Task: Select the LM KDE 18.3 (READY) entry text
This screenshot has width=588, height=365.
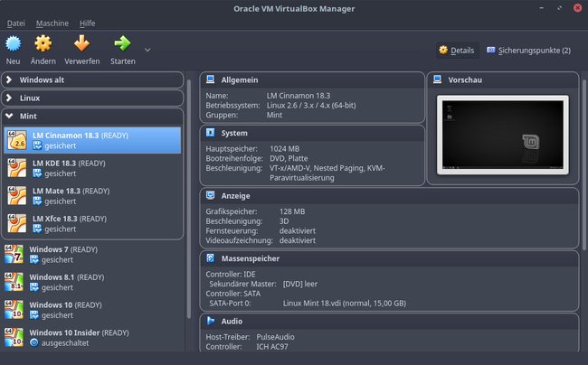Action: 69,164
